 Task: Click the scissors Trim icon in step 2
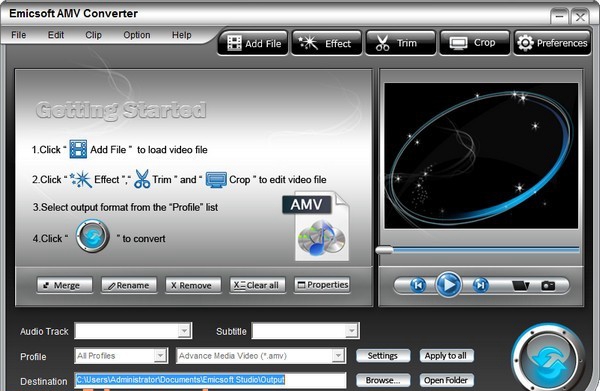[142, 179]
